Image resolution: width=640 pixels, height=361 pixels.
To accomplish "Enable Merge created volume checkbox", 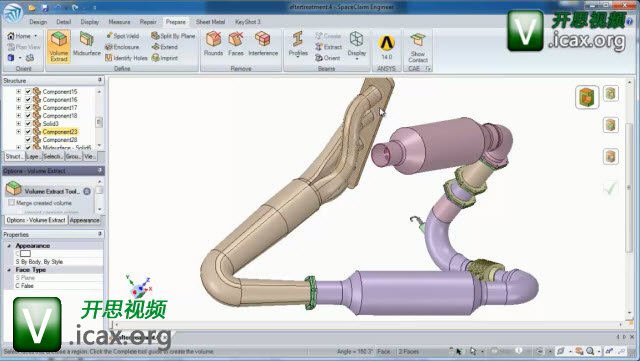I will pyautogui.click(x=11, y=203).
